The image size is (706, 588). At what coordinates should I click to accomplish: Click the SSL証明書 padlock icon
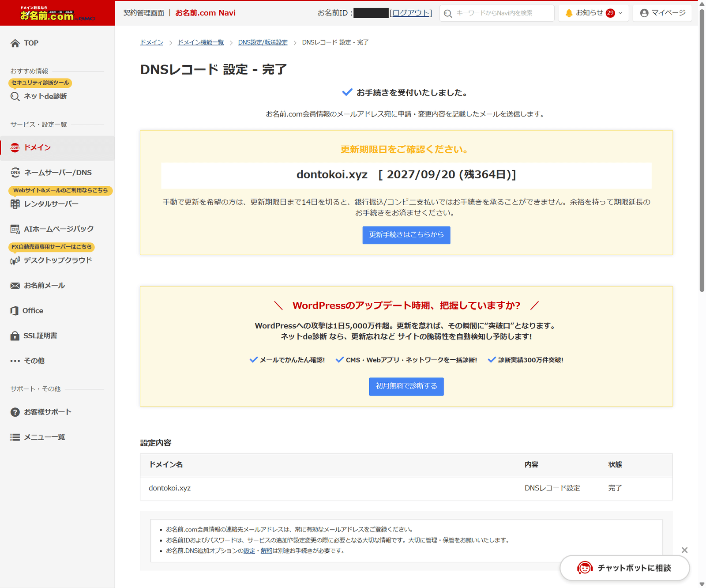point(15,336)
